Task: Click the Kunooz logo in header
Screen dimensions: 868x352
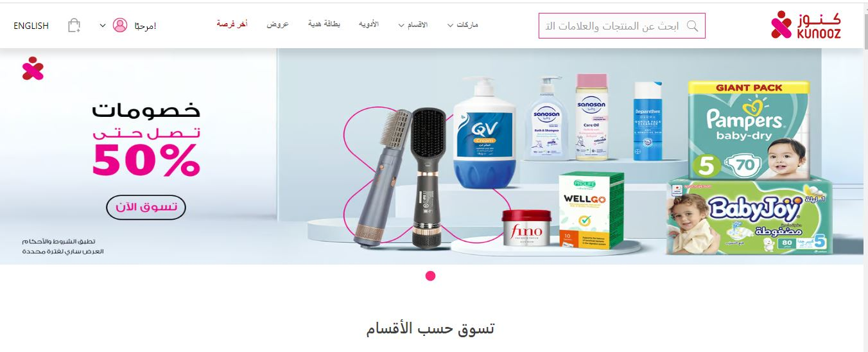Action: click(806, 25)
